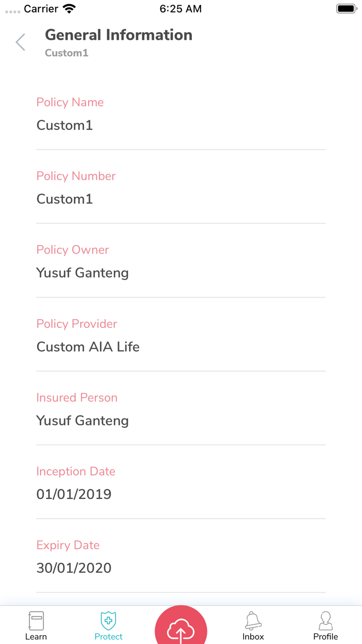Image resolution: width=362 pixels, height=644 pixels.
Task: Select the Policy Number field value
Action: [x=65, y=199]
